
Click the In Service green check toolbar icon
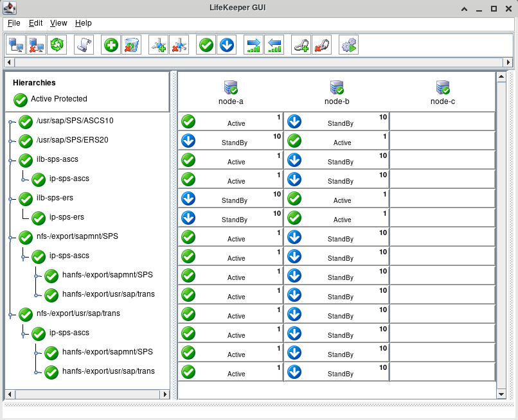tap(206, 44)
